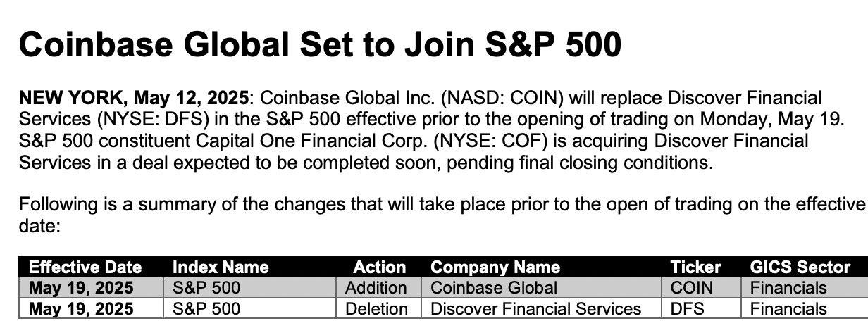Select the 'Addition' cell in the table
868x321 pixels.
coord(376,288)
